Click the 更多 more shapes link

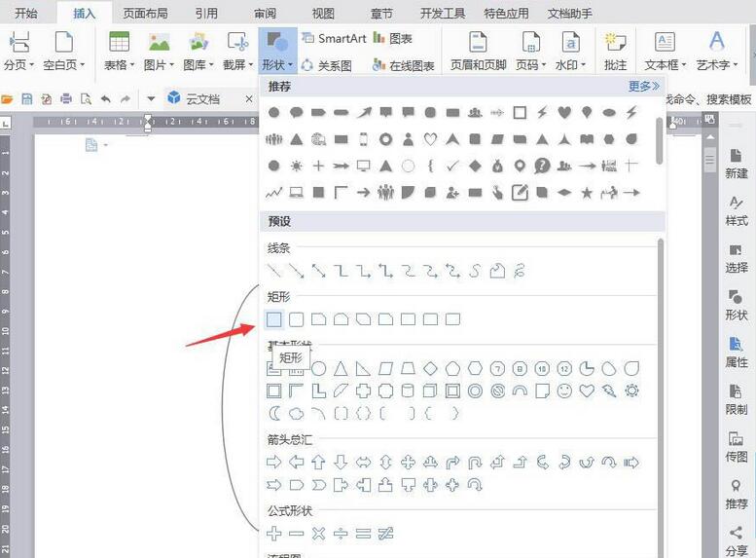[x=644, y=87]
